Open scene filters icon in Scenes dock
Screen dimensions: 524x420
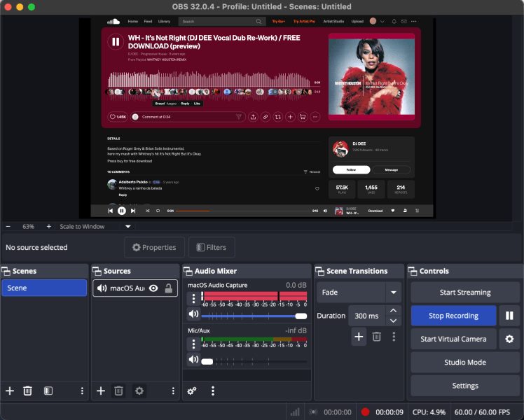(48, 391)
